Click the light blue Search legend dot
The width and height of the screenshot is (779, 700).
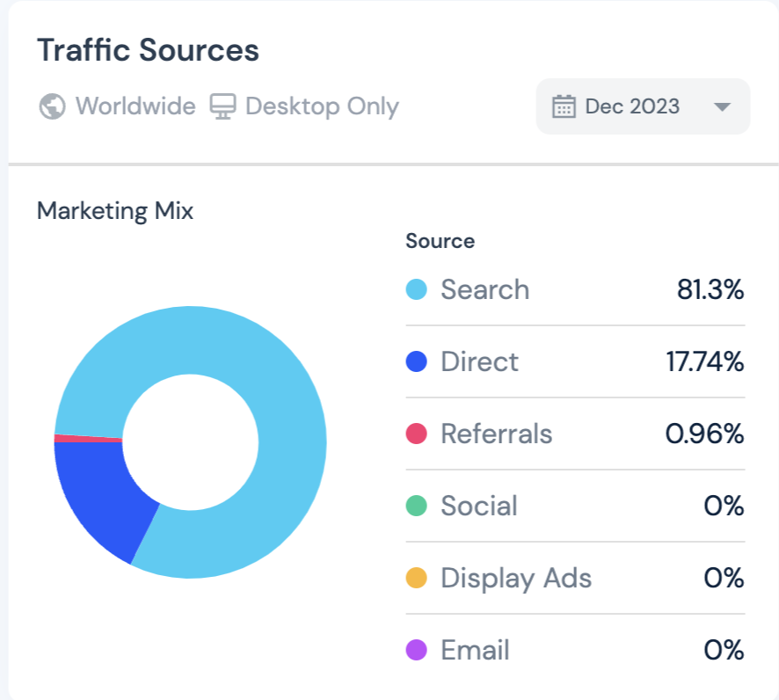click(x=417, y=289)
